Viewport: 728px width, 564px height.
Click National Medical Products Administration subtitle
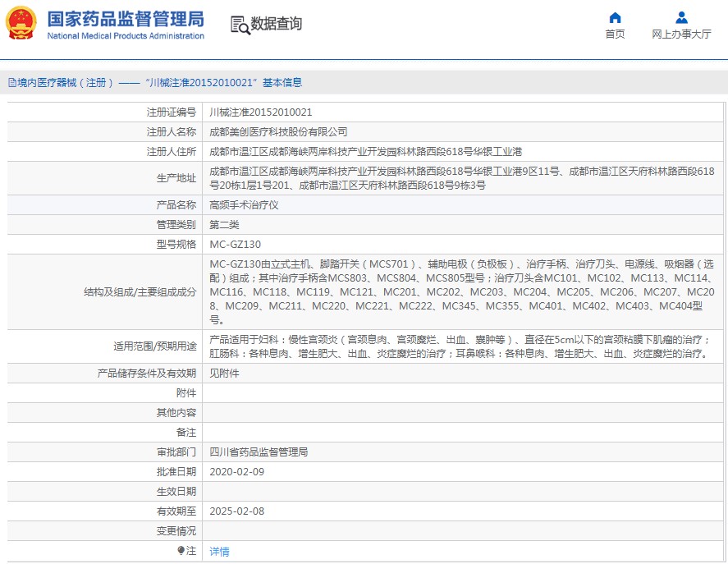[126, 36]
